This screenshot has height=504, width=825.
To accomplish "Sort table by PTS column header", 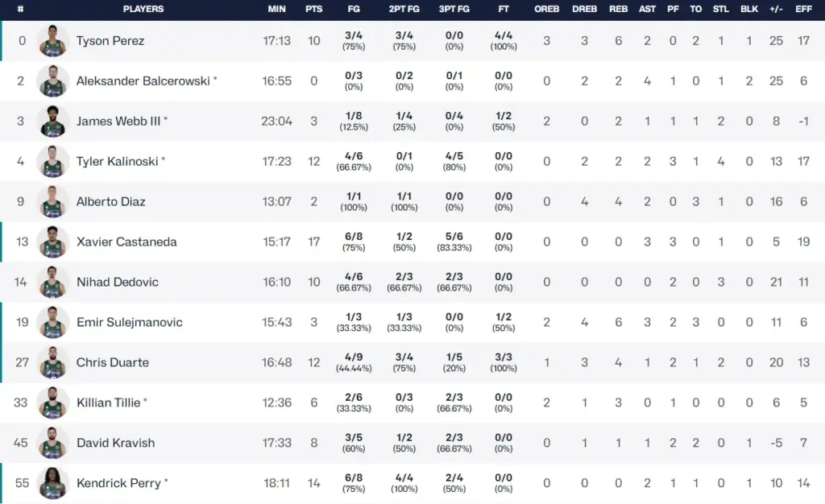I will coord(314,9).
